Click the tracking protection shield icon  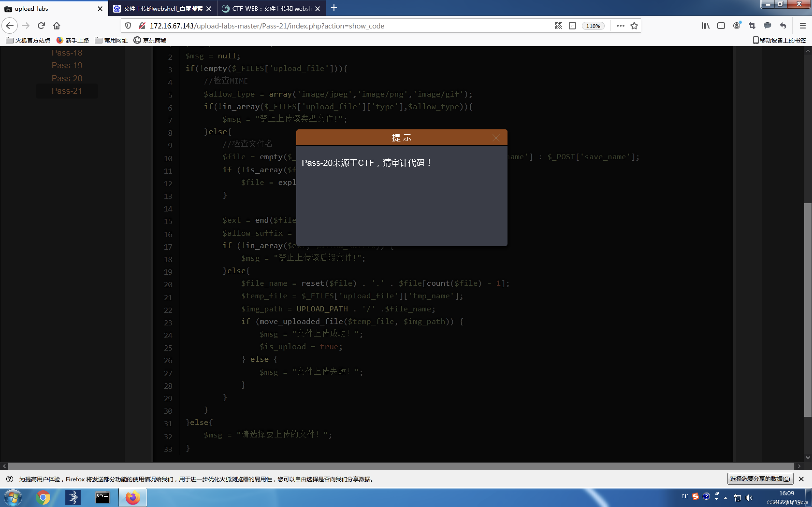click(x=128, y=26)
